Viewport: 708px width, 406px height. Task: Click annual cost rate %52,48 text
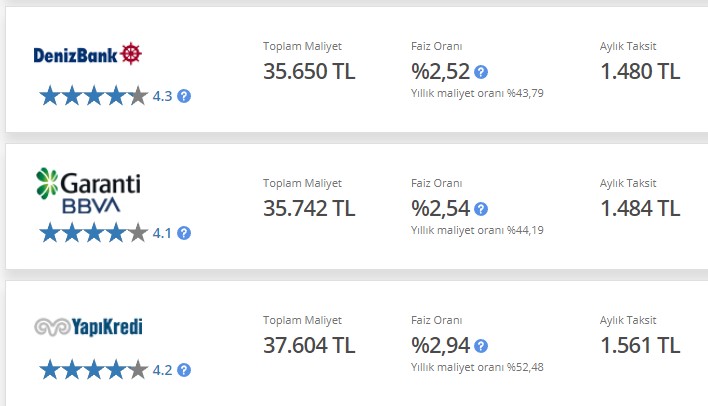(x=477, y=367)
